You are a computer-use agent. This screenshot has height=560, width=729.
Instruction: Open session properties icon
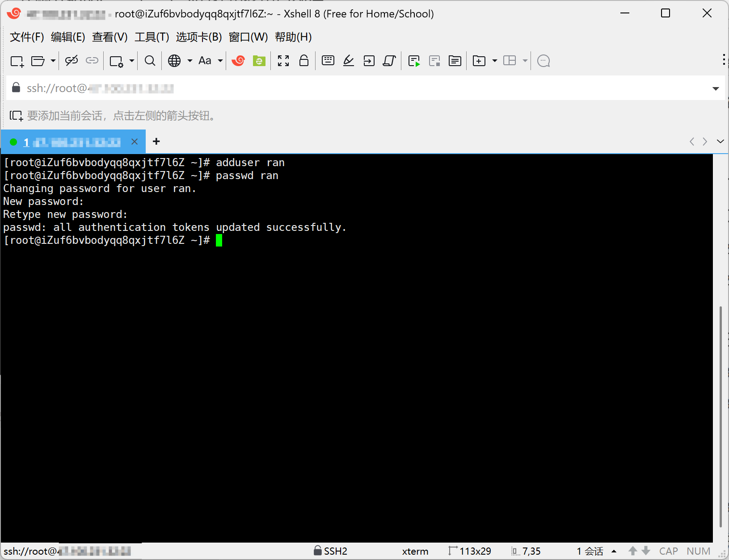pyautogui.click(x=116, y=61)
